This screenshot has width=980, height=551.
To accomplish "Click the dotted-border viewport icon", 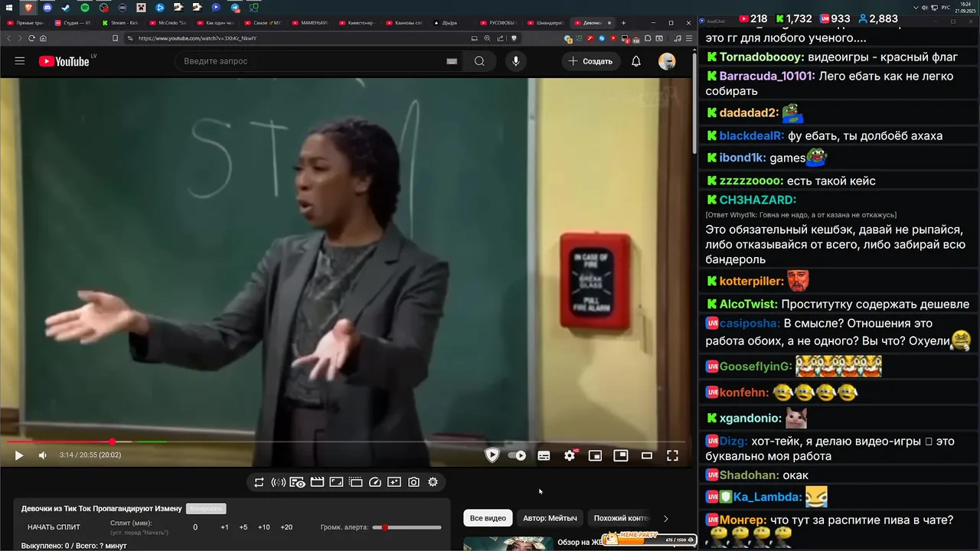I will pos(355,482).
